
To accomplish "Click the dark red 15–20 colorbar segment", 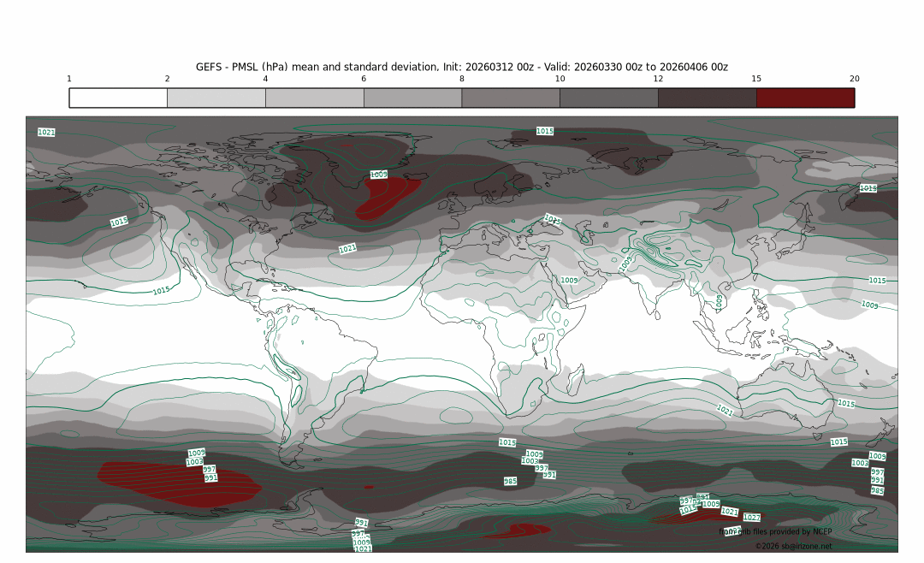I will tap(805, 98).
